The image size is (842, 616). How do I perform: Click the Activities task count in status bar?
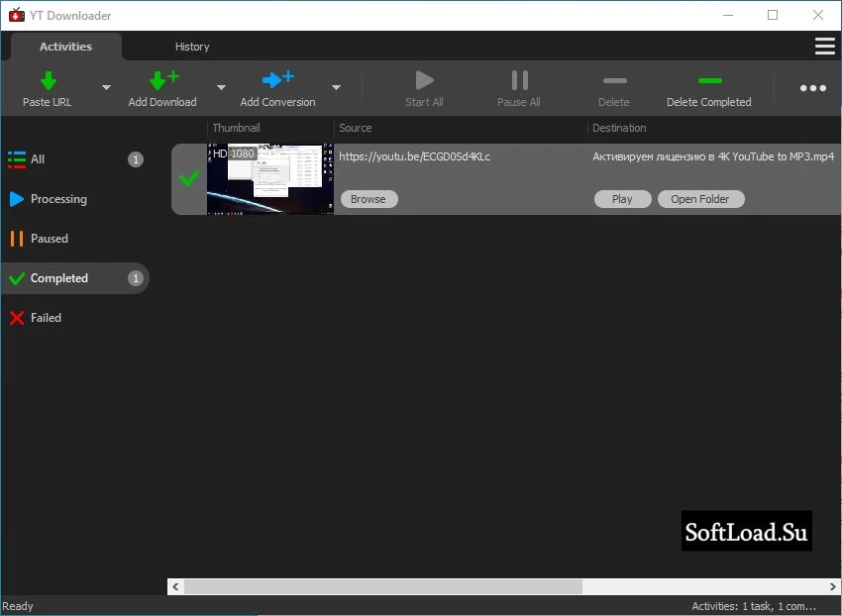click(x=754, y=606)
